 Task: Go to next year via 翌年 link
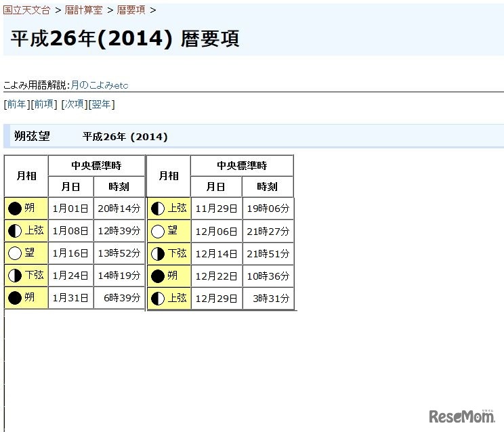click(101, 104)
